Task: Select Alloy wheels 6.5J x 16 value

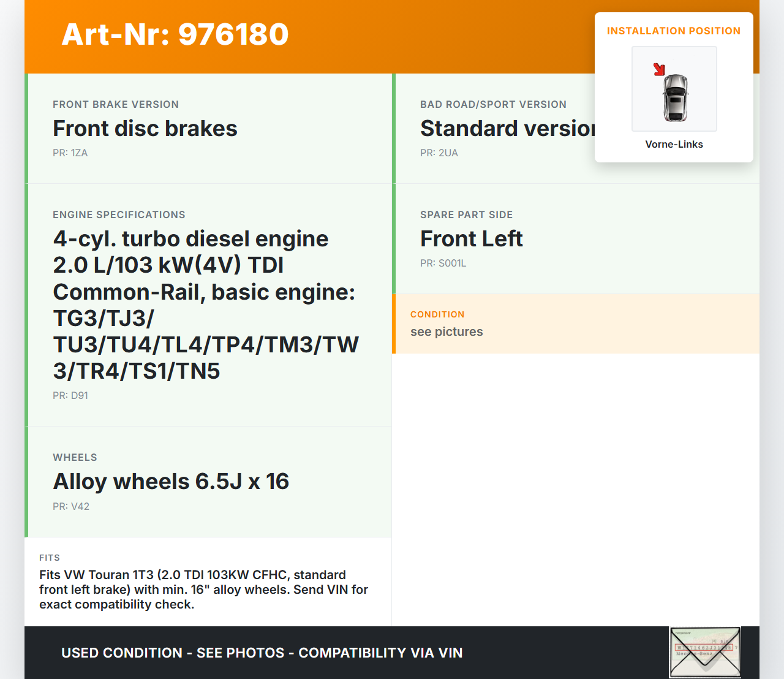Action: [171, 482]
